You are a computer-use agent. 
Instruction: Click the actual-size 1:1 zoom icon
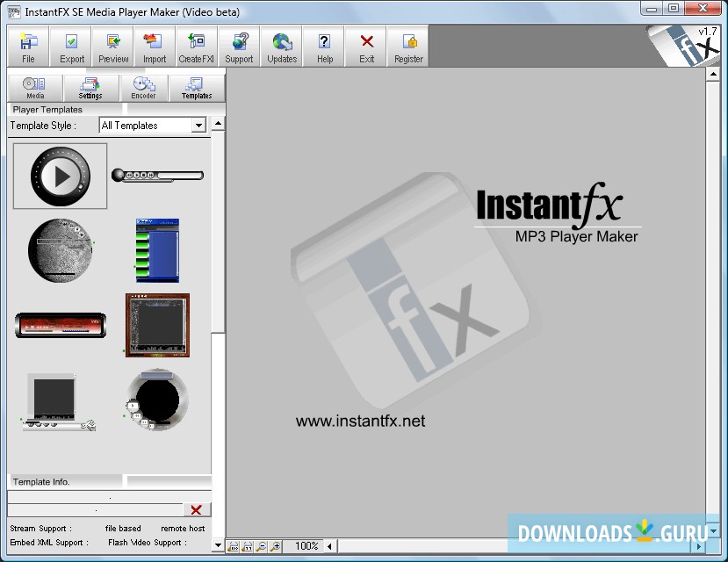[x=248, y=546]
